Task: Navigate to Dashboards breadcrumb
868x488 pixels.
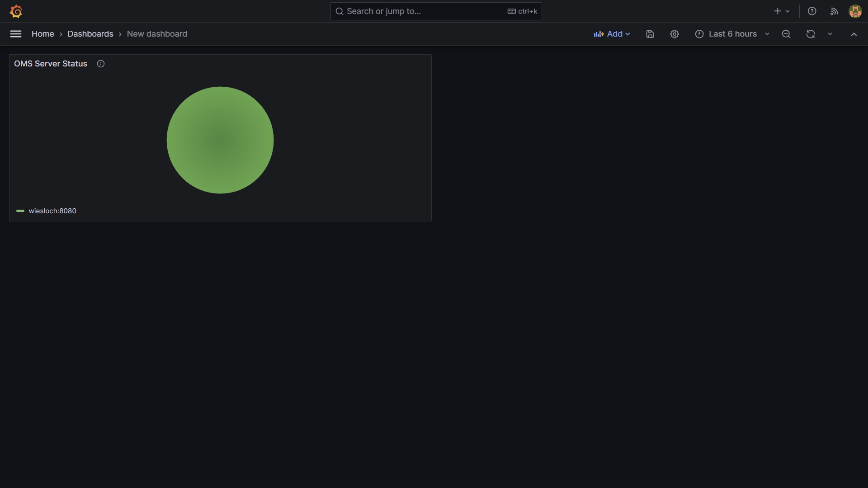Action: click(90, 34)
